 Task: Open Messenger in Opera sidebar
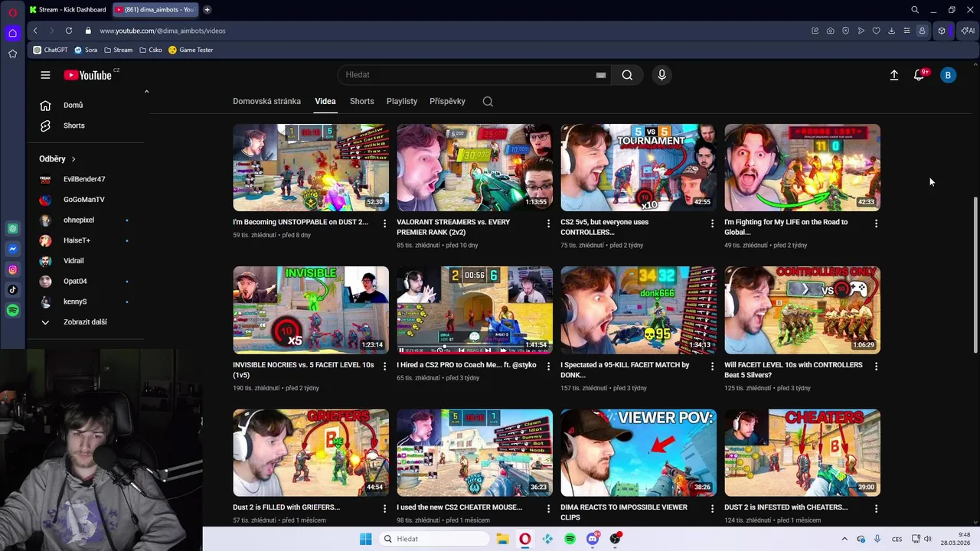click(12, 249)
